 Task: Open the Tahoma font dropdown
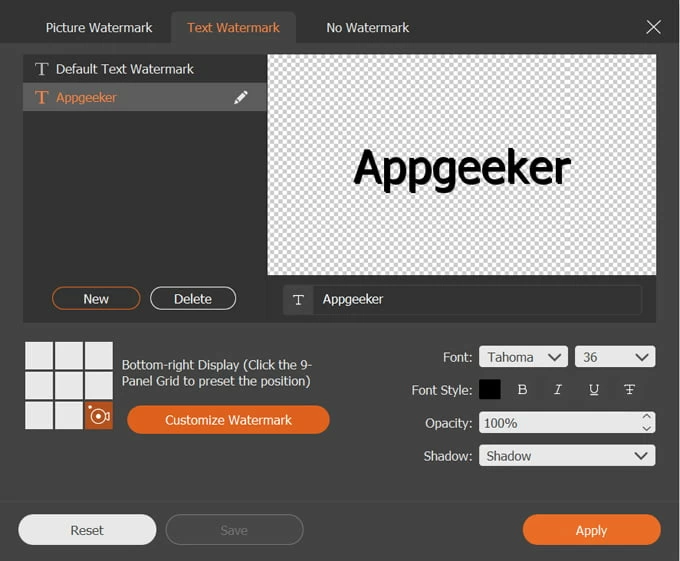click(x=523, y=357)
